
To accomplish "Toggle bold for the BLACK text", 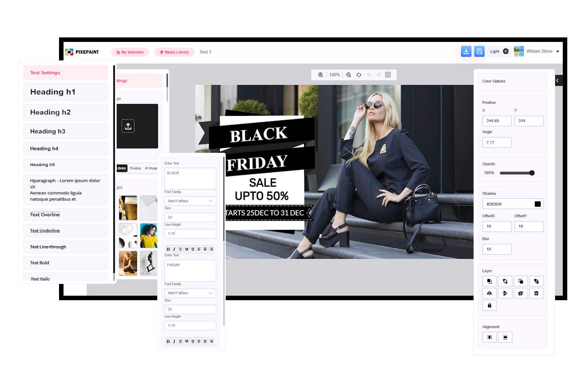I will [168, 249].
